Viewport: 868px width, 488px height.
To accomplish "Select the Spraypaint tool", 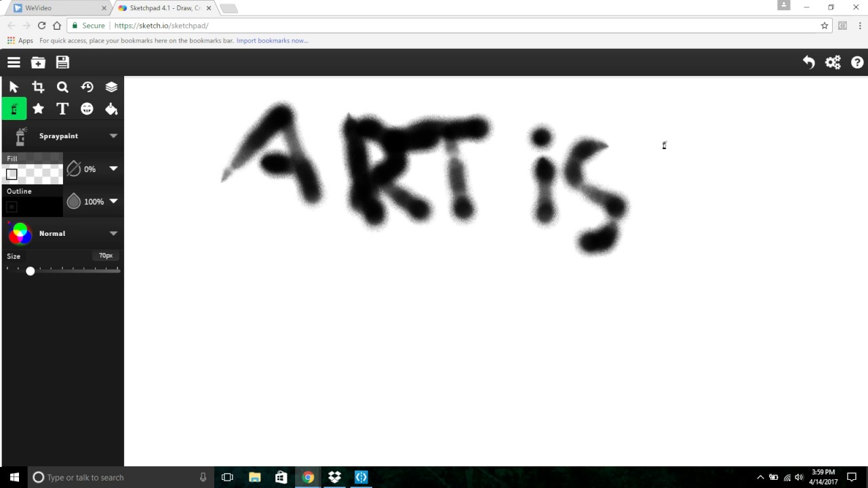I will click(14, 108).
